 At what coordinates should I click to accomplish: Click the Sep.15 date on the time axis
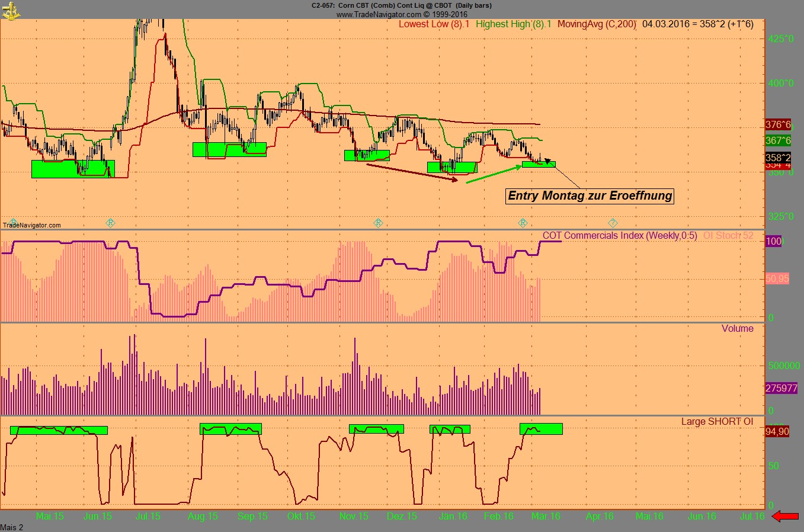point(253,516)
